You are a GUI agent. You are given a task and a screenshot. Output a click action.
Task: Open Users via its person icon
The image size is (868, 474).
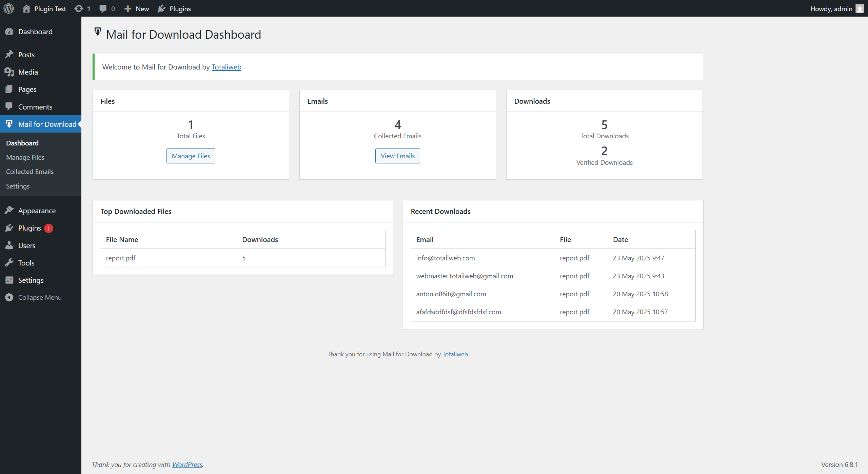tap(9, 245)
